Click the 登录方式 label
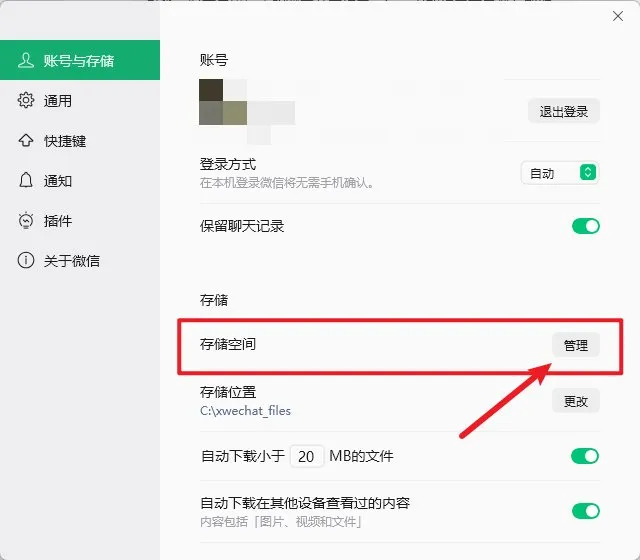The width and height of the screenshot is (640, 560). tap(228, 164)
